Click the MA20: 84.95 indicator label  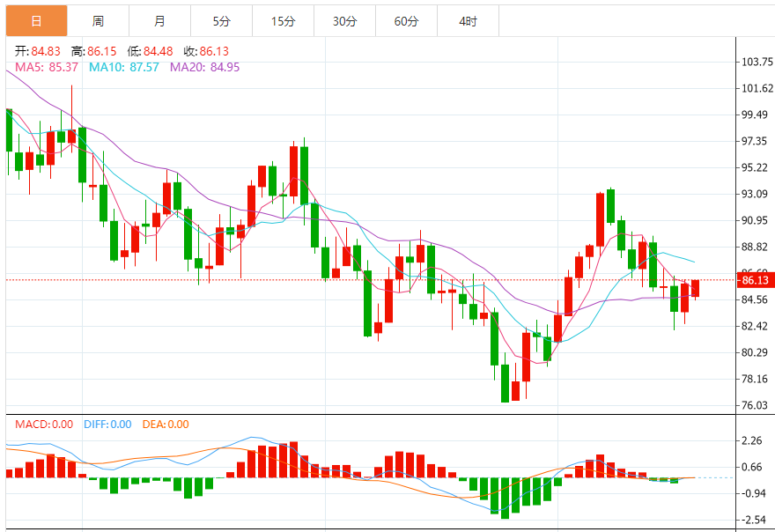point(204,67)
